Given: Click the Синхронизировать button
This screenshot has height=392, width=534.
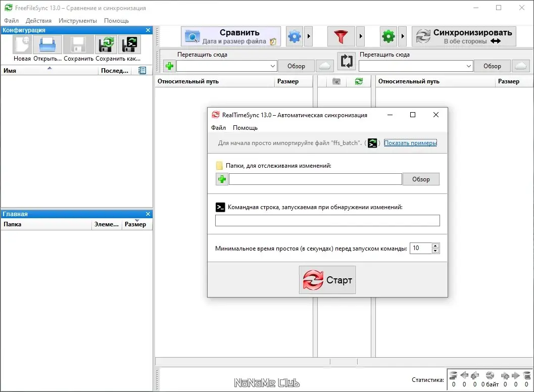Looking at the screenshot, I should click(464, 36).
